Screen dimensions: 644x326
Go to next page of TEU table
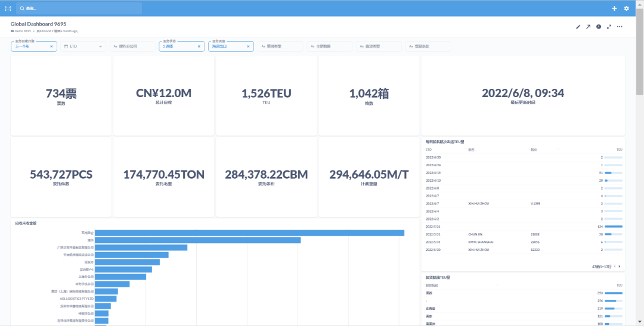coord(619,266)
